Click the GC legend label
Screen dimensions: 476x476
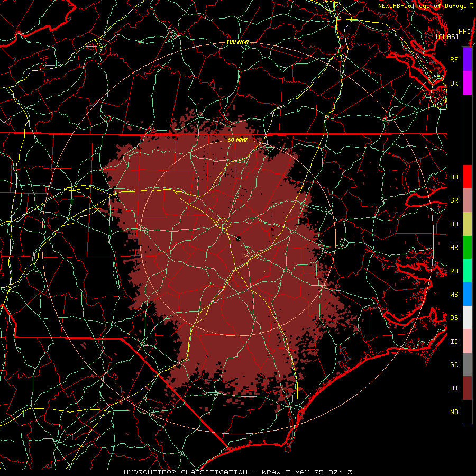454,365
